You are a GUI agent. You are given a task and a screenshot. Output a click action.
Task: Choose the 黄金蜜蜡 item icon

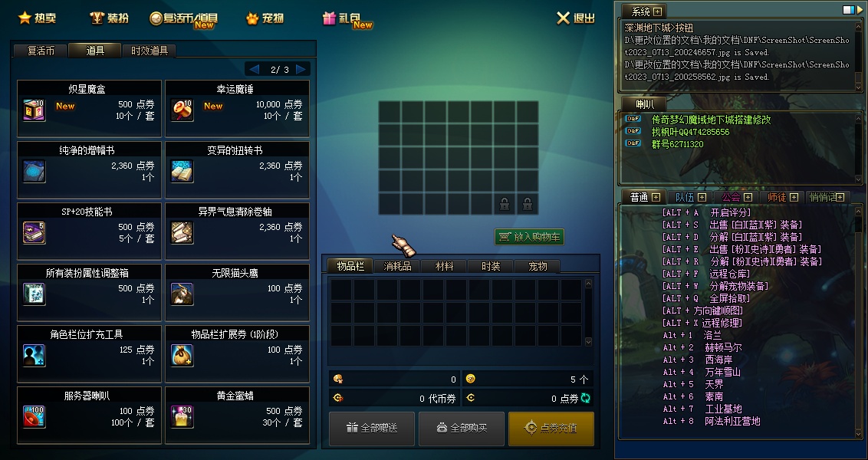(x=182, y=417)
